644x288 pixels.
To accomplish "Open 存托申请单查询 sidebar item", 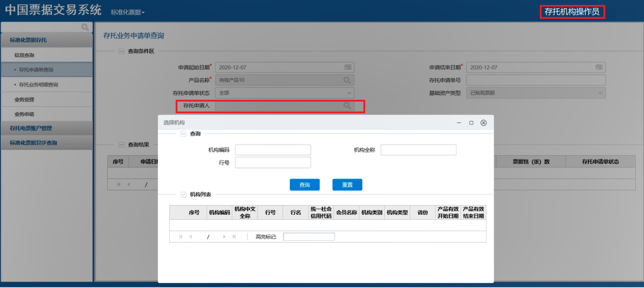I will pos(47,70).
